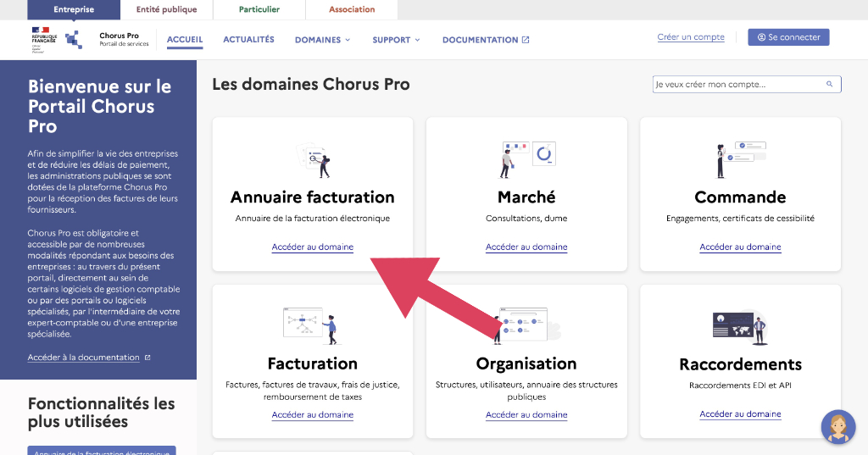
Task: Open the Accéder à la documentation link
Action: (x=84, y=358)
